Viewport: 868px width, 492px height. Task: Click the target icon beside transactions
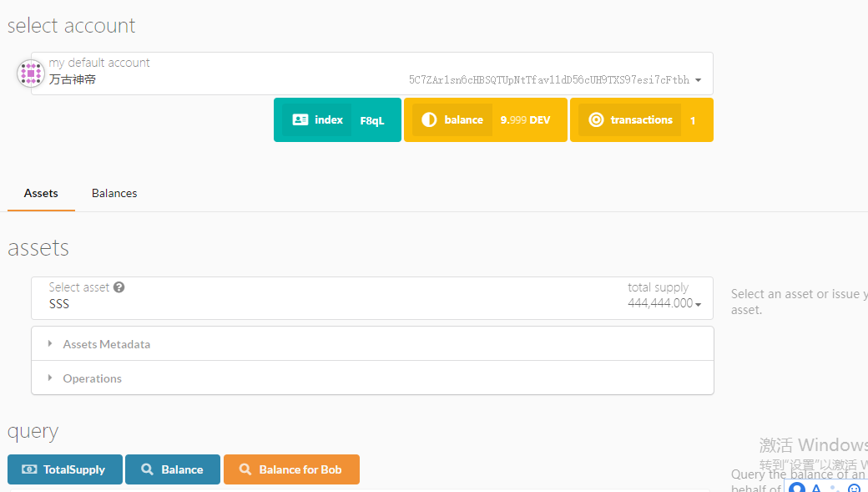pyautogui.click(x=596, y=120)
